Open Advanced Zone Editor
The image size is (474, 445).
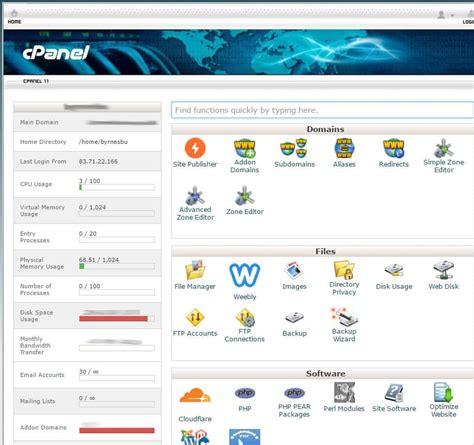click(195, 203)
